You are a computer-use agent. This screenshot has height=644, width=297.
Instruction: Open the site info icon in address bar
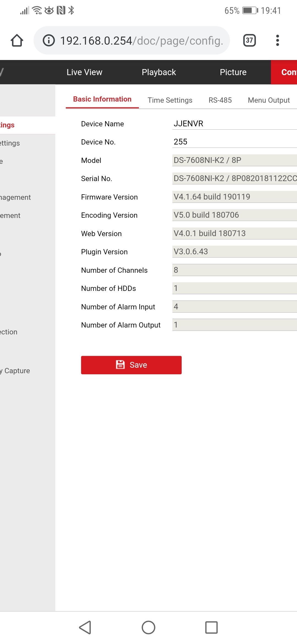(x=49, y=40)
